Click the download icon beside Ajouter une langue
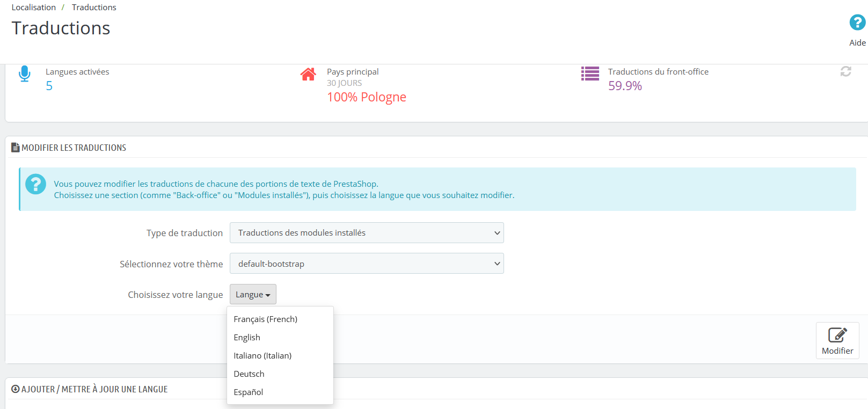Viewport: 868px width, 409px height. tap(15, 389)
